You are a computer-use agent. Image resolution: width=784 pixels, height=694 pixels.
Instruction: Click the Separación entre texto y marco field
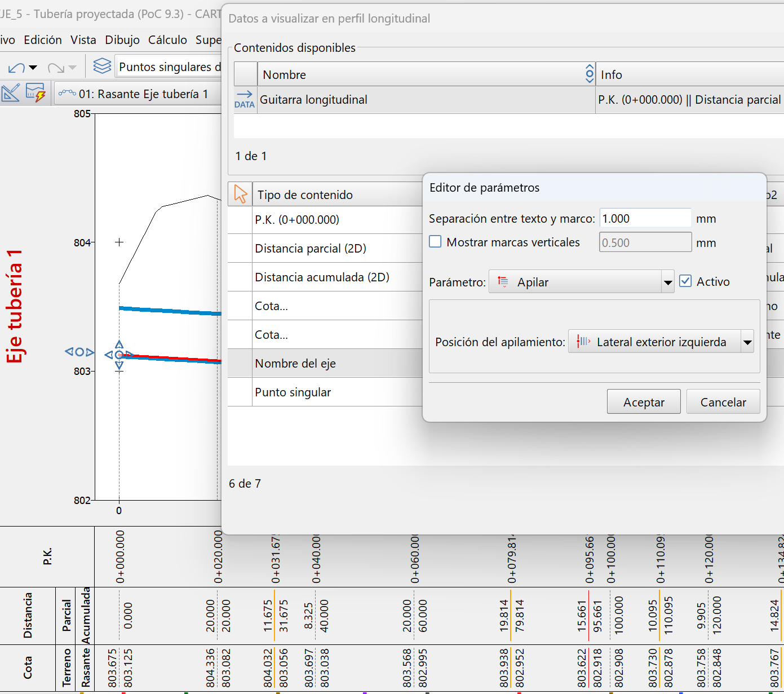pos(645,218)
